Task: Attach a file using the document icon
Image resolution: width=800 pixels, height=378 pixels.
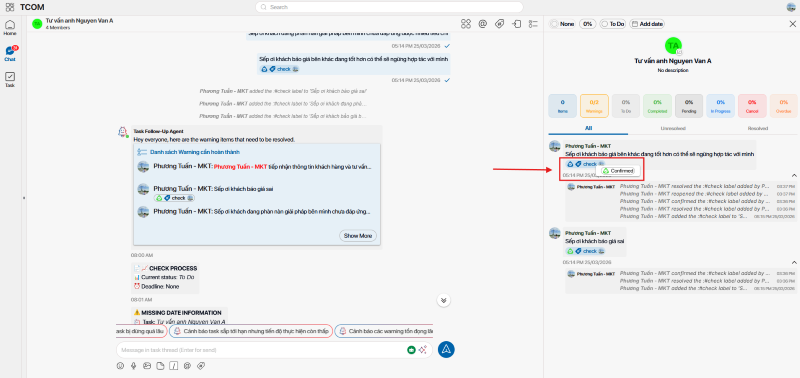Action: click(x=160, y=365)
